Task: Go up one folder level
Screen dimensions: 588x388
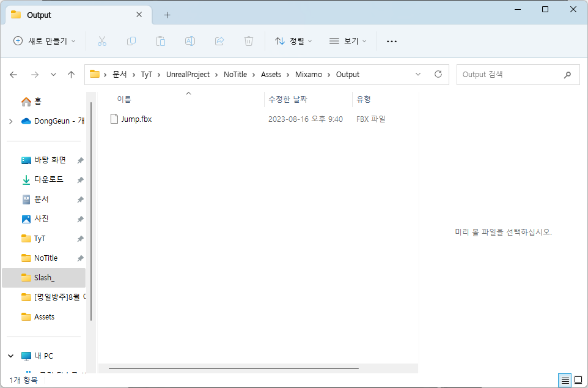Action: tap(71, 75)
